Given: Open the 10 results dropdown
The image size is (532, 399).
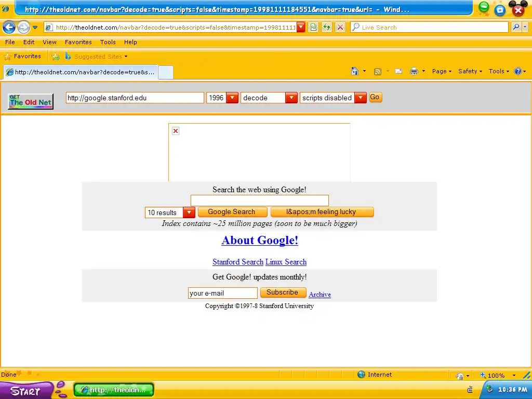Looking at the screenshot, I should point(170,212).
